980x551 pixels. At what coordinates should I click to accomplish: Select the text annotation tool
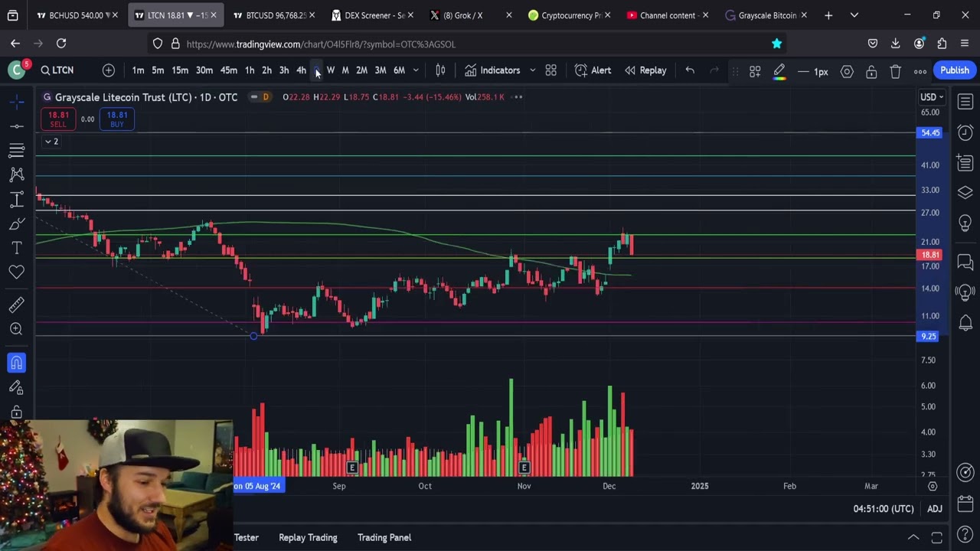pos(16,248)
